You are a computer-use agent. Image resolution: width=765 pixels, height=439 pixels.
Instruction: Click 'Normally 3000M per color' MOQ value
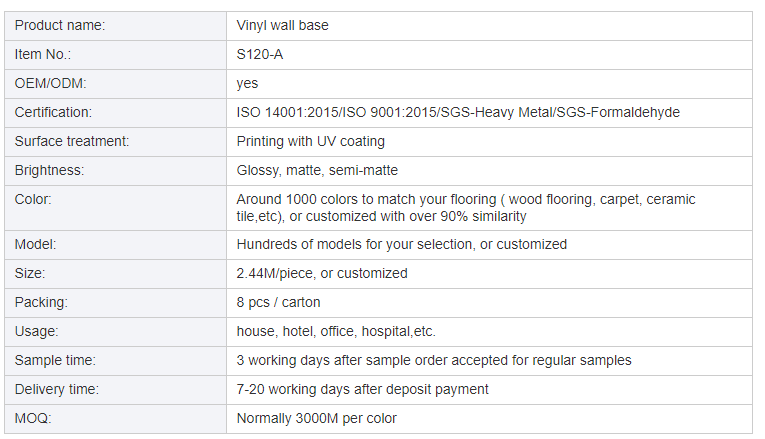click(x=316, y=418)
